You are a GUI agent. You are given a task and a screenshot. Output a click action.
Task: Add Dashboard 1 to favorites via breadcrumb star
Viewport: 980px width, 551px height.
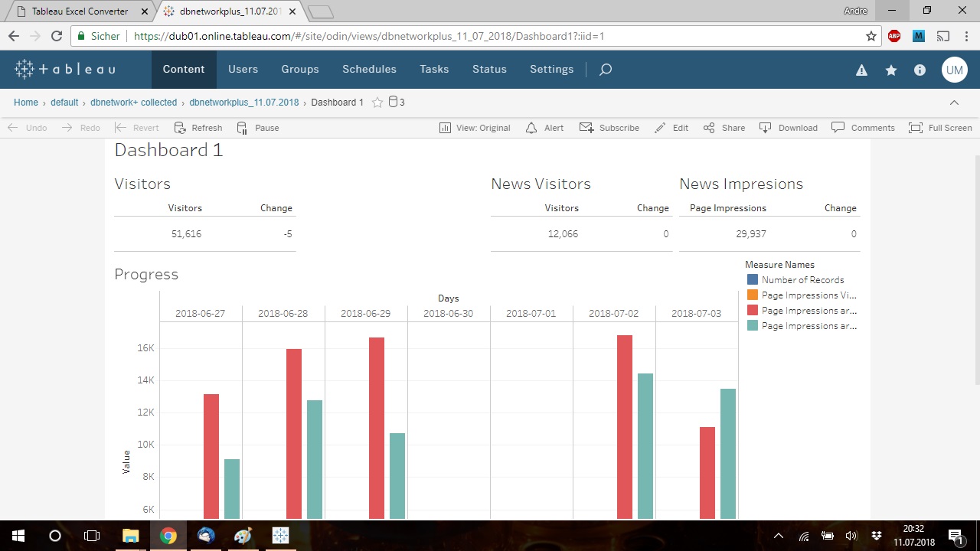coord(377,103)
